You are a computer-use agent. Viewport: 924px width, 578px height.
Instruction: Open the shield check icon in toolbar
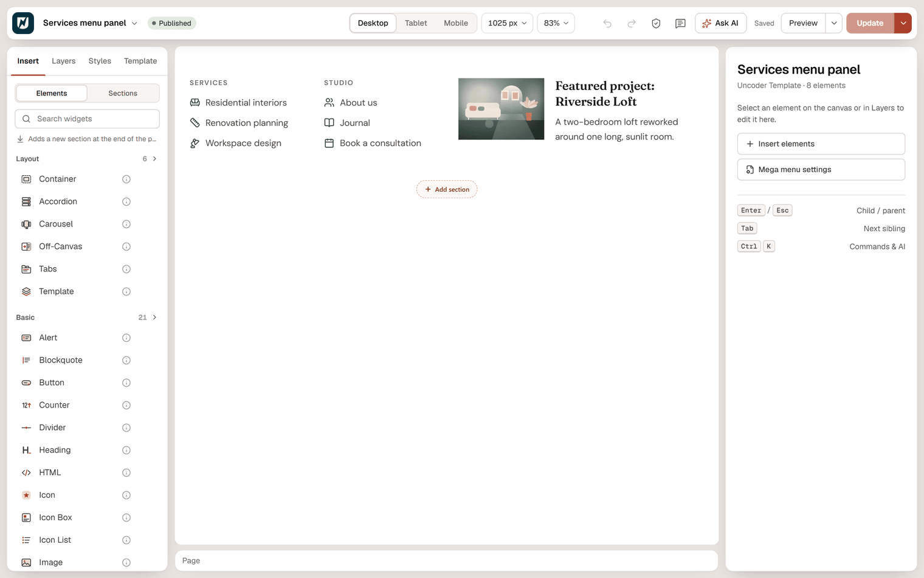[656, 23]
